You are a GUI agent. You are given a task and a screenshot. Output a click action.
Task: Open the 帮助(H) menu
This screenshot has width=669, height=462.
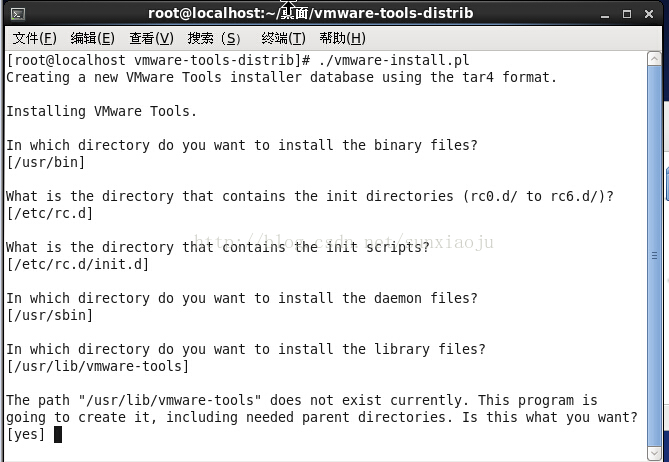click(342, 38)
